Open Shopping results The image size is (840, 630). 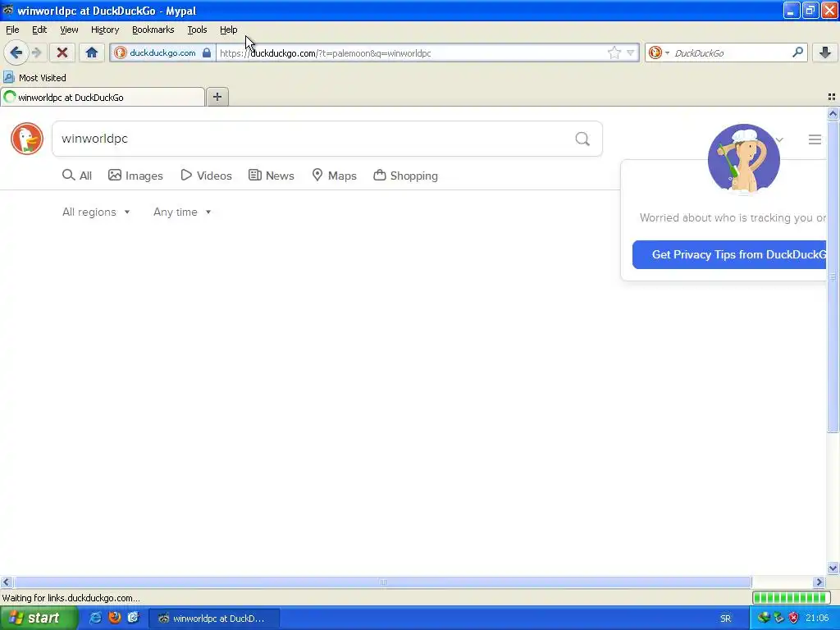coord(405,176)
